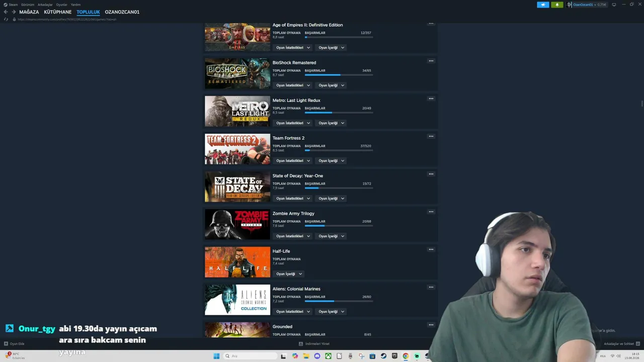Viewport: 644px width, 362px height.
Task: Open the Steam menu
Action: [x=11, y=5]
